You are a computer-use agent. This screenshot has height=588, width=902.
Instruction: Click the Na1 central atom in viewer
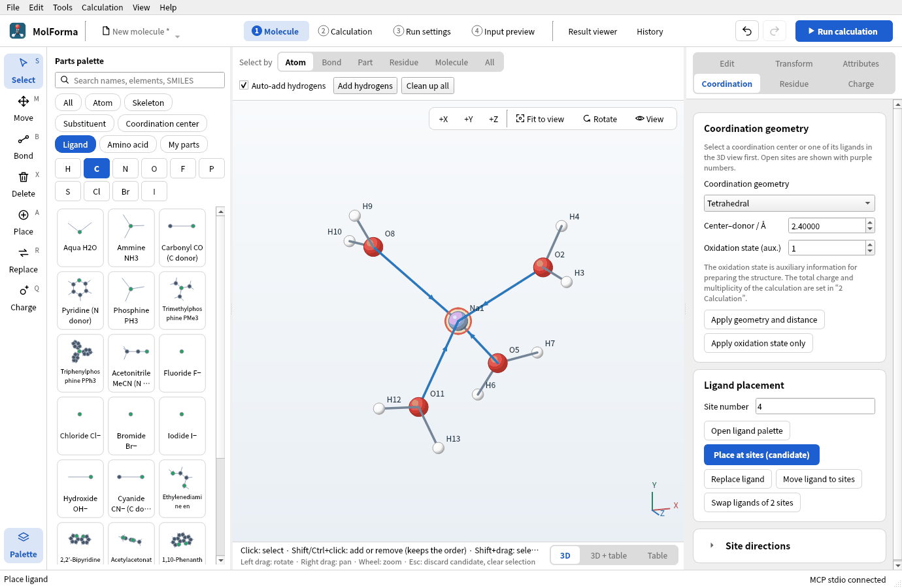click(x=458, y=321)
